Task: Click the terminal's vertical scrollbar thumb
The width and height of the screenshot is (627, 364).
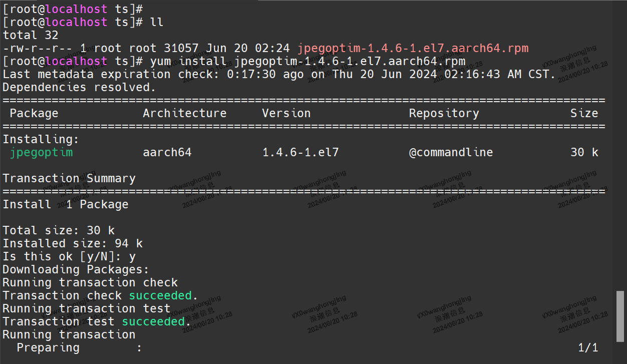Action: click(620, 315)
